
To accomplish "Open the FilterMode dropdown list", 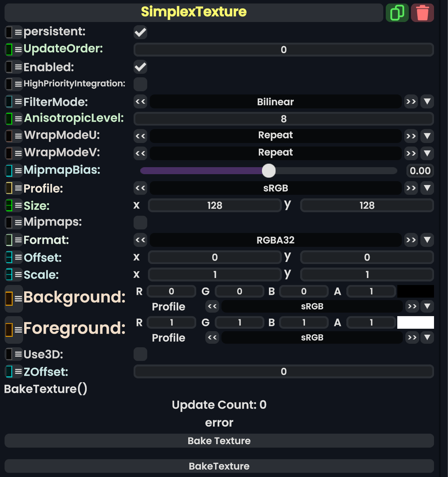I will point(427,102).
